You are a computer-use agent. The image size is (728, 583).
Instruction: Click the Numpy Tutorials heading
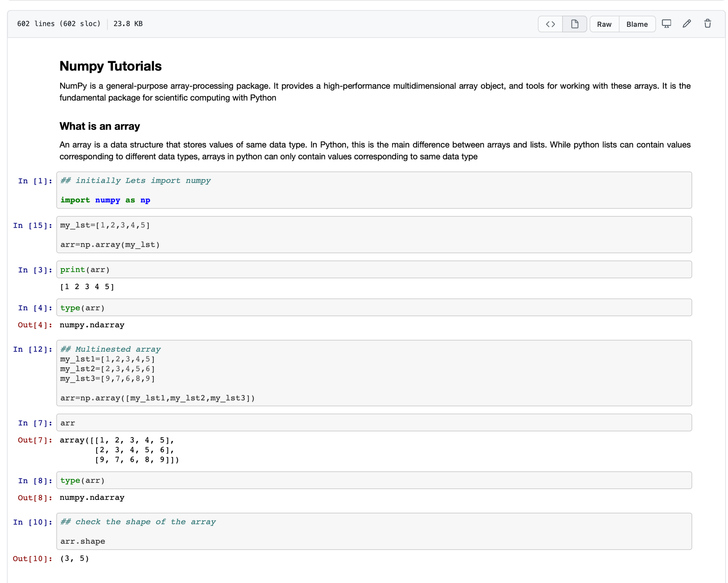tap(110, 66)
